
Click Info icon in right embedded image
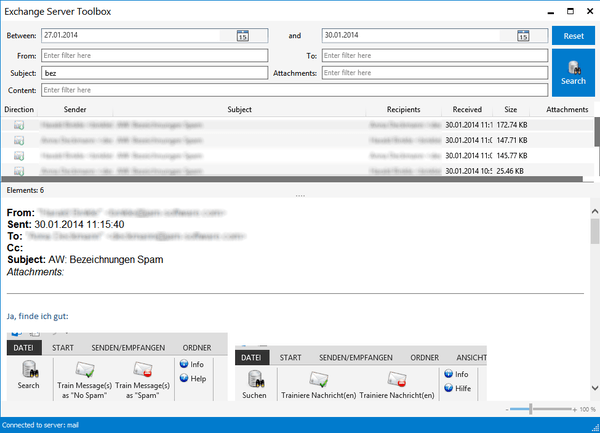[448, 374]
